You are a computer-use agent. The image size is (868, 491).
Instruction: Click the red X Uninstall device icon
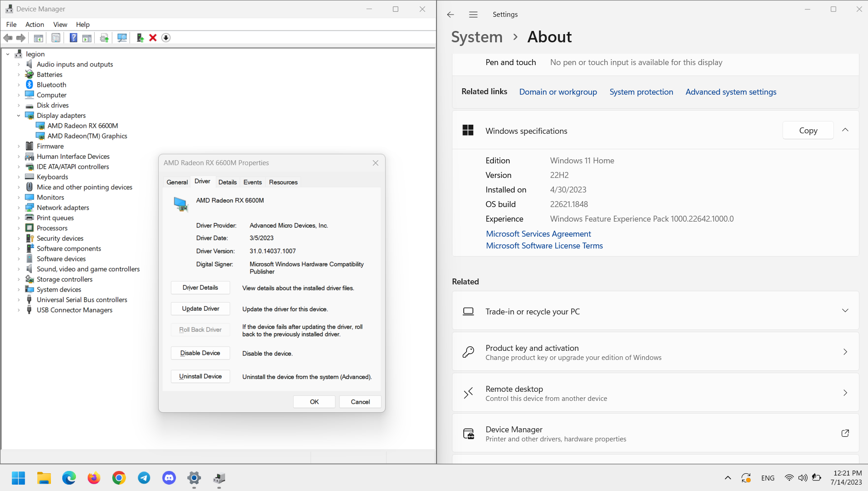click(x=153, y=38)
